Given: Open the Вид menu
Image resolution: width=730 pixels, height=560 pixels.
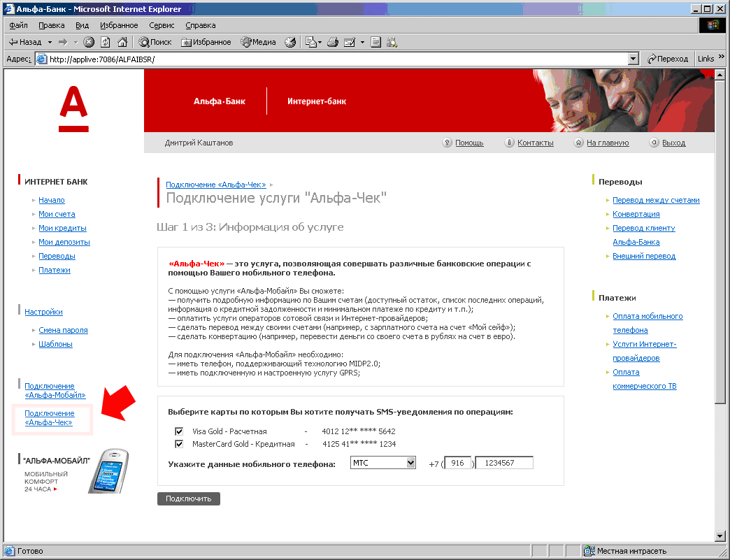Looking at the screenshot, I should point(82,26).
